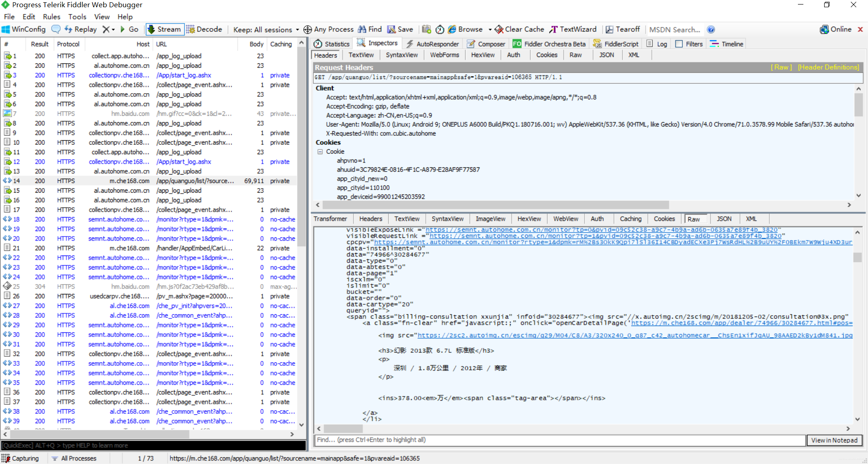
Task: Select session 25 with 304 result
Action: pyautogui.click(x=149, y=287)
